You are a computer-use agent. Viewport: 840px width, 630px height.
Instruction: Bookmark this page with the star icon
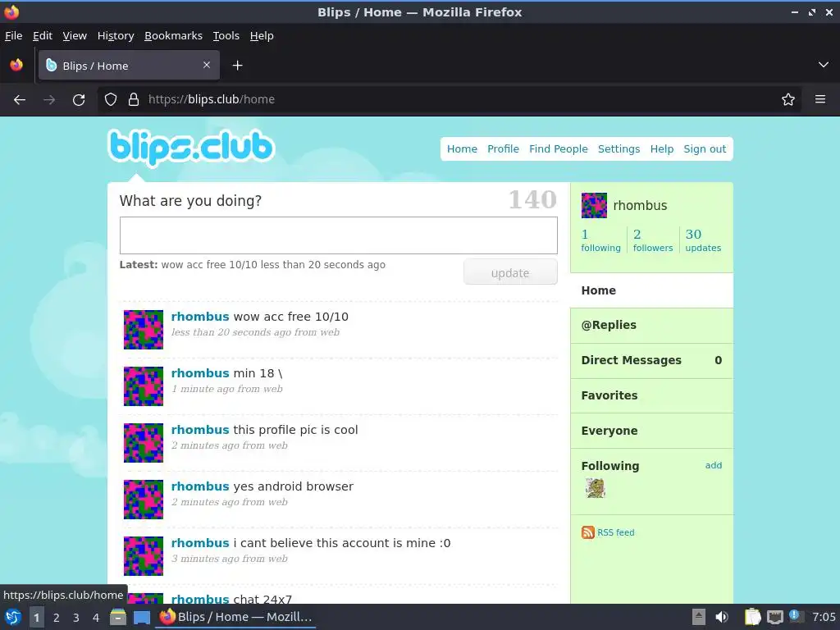click(788, 99)
